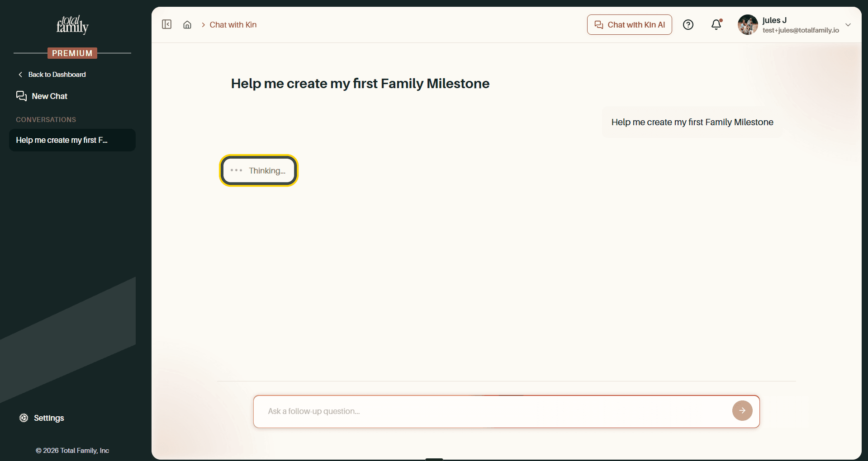Select the 'Help me create my first F...' conversation

72,140
